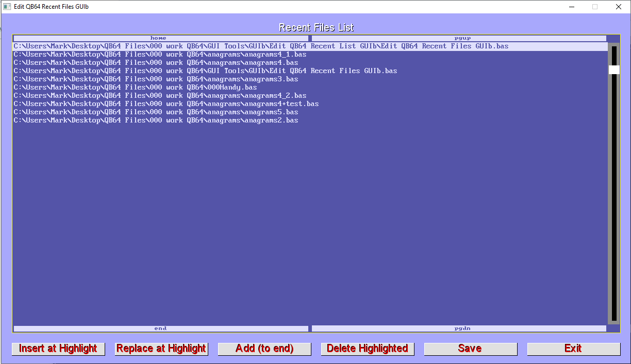Minimize the Edit QB64 Recent Files window

572,7
